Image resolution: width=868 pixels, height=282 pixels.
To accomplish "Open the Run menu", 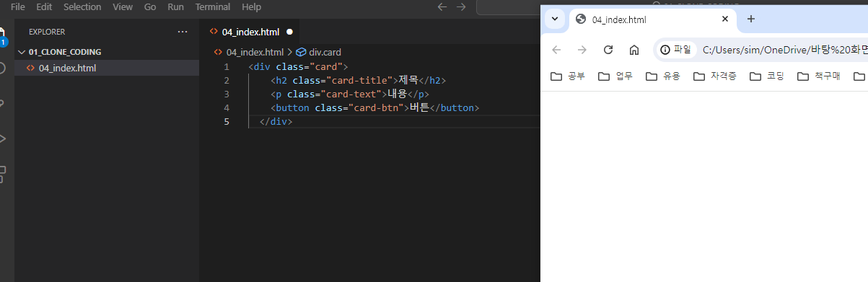I will [175, 6].
